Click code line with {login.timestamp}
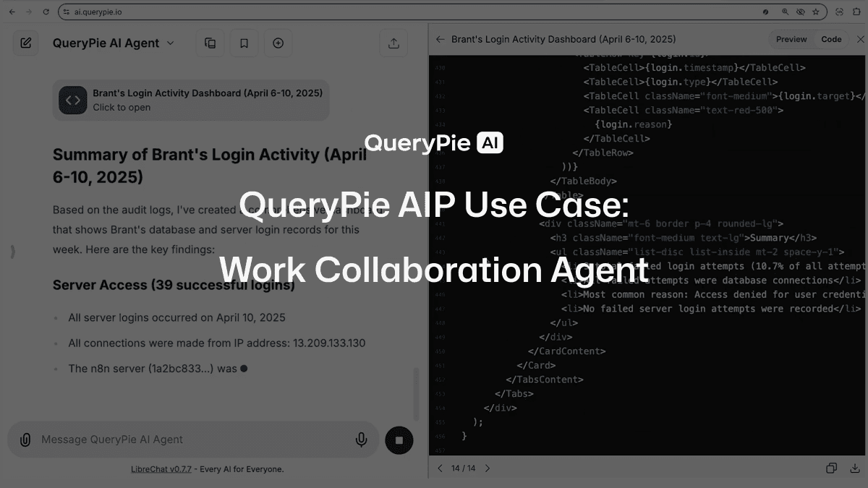 (x=694, y=67)
